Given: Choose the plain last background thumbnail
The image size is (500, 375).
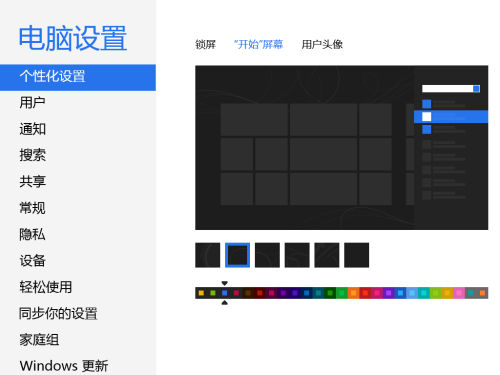Looking at the screenshot, I should click(357, 255).
